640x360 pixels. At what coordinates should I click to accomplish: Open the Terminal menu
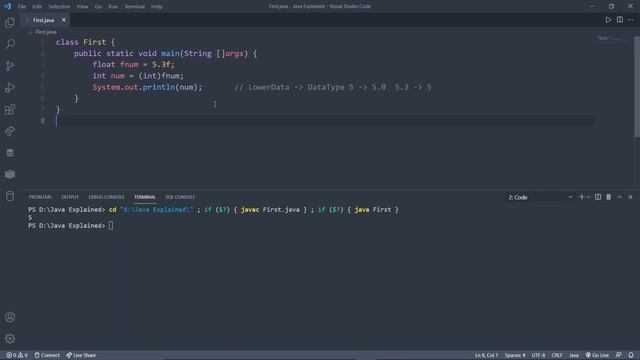(135, 7)
